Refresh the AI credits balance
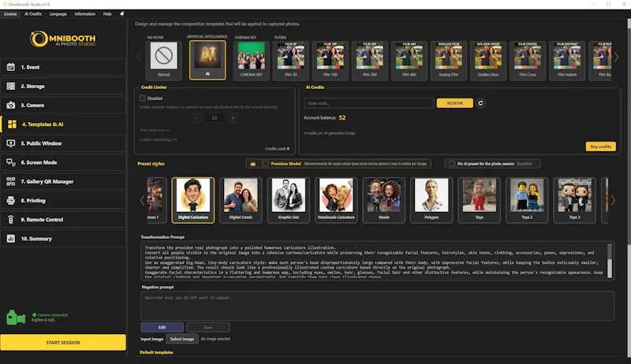Image resolution: width=631 pixels, height=364 pixels. [480, 103]
